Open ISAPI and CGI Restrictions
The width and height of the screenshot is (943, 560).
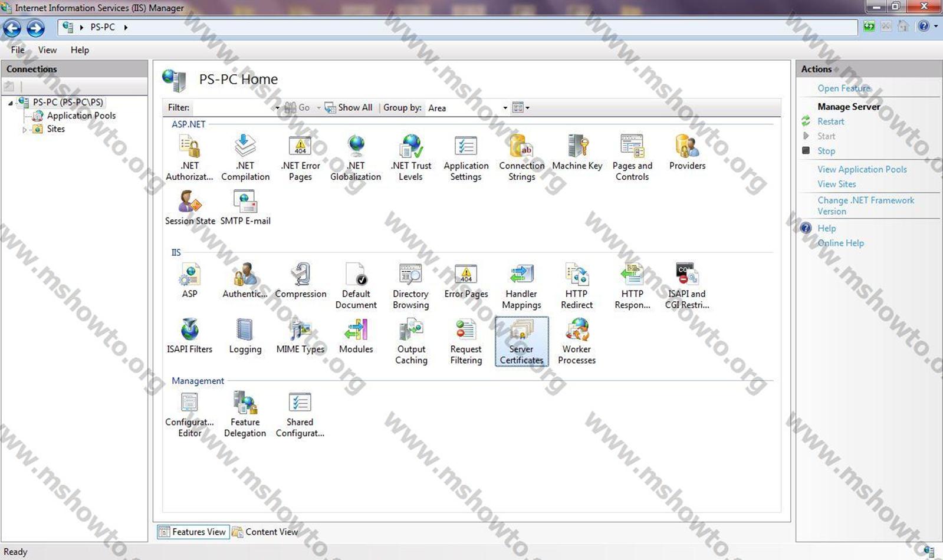click(x=687, y=286)
